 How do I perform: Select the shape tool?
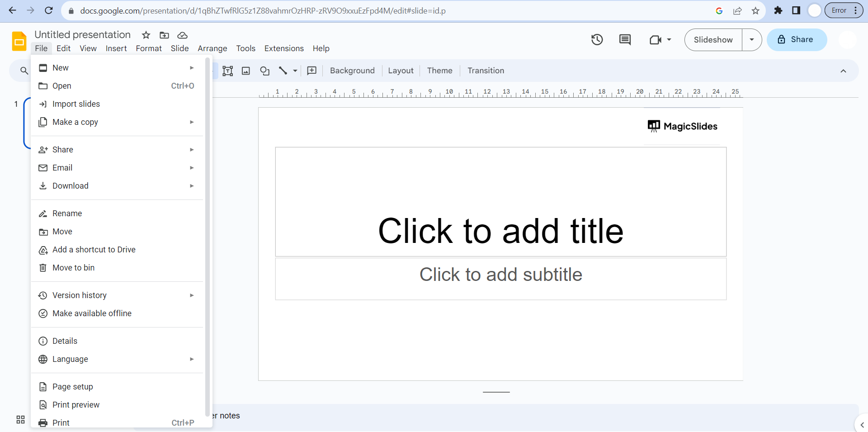pos(264,71)
